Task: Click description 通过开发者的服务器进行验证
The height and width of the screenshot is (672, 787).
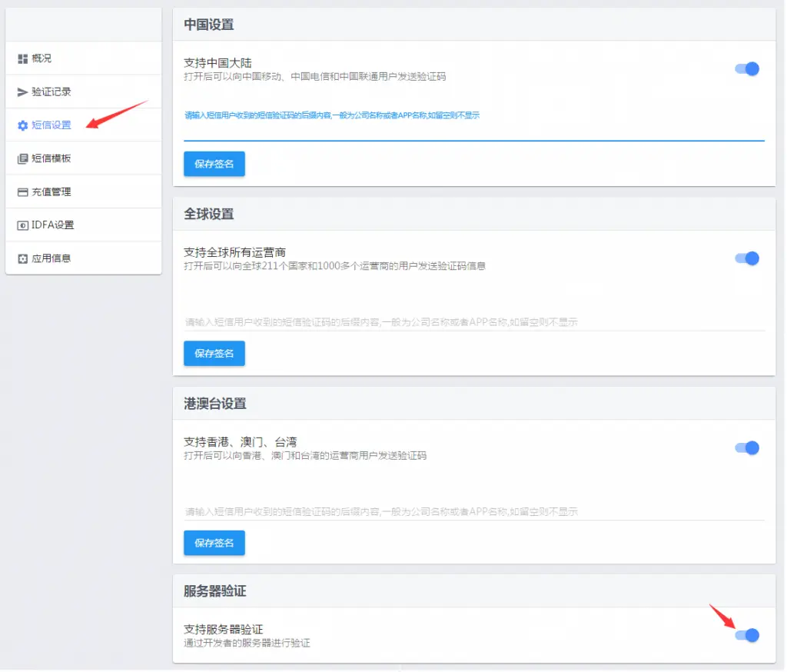Action: click(247, 643)
